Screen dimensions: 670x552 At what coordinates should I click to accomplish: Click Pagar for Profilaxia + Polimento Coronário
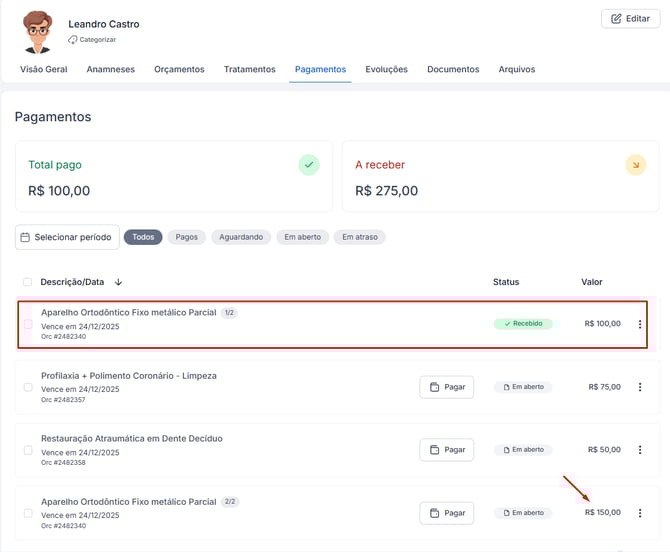pyautogui.click(x=446, y=387)
